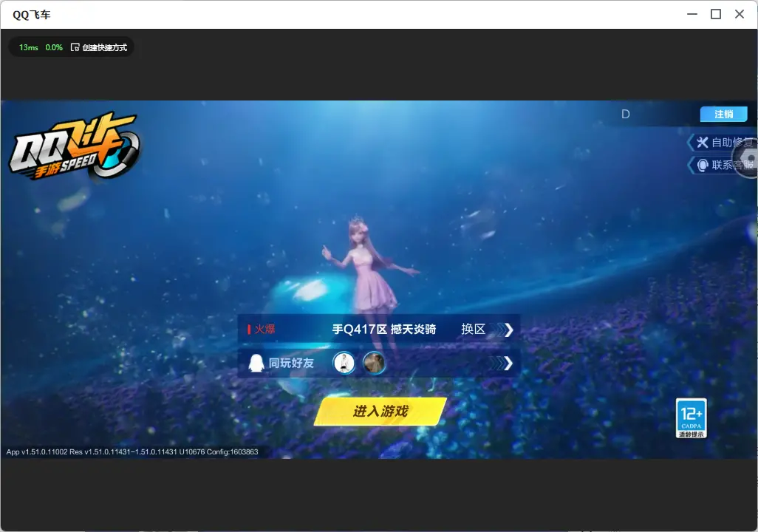758x532 pixels.
Task: Click the QQ飞车 Speed logo
Action: tap(74, 146)
